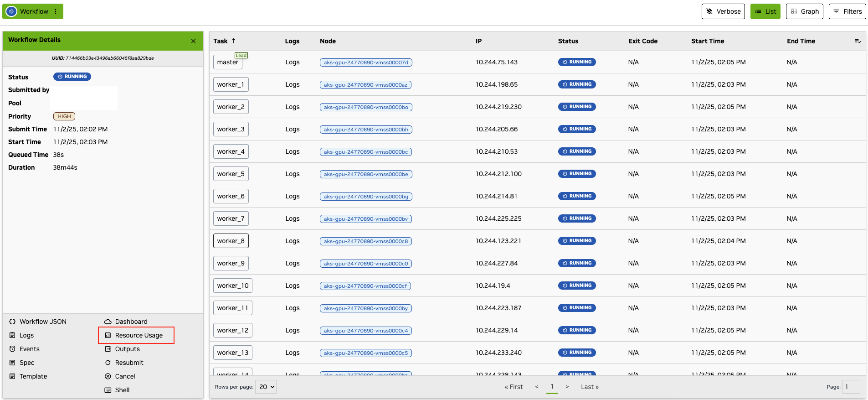Select the master task button

[227, 62]
